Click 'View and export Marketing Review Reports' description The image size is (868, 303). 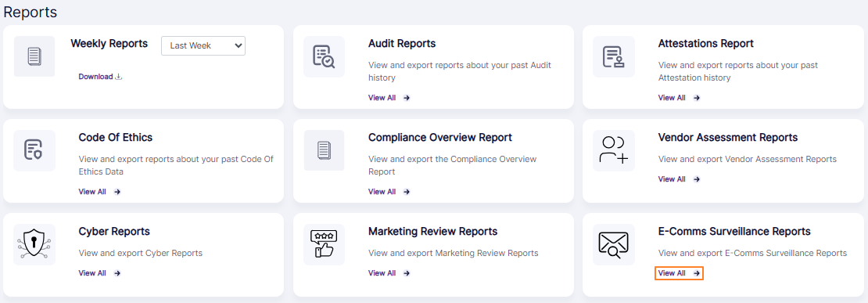tap(454, 254)
